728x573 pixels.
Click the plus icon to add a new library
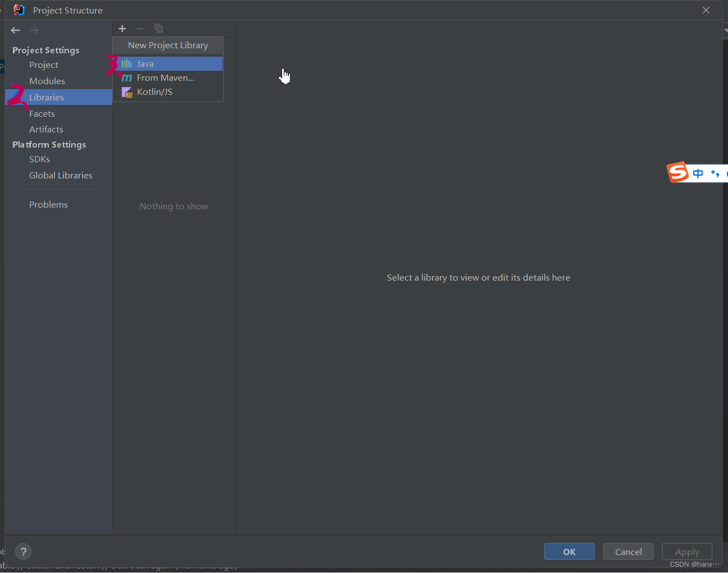click(122, 29)
